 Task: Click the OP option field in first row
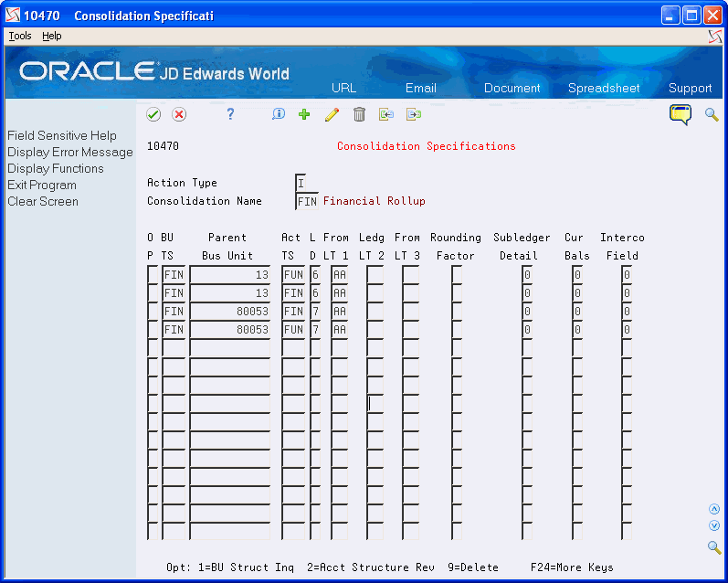[153, 274]
